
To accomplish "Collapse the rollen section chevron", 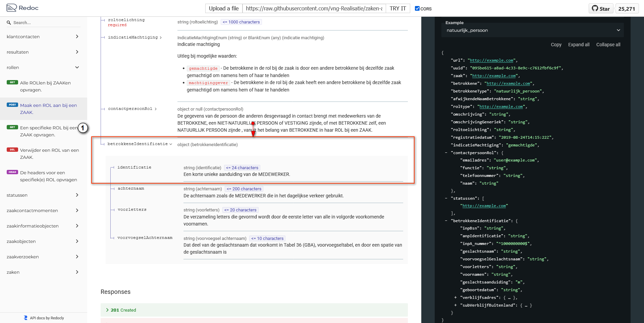I will coord(77,67).
